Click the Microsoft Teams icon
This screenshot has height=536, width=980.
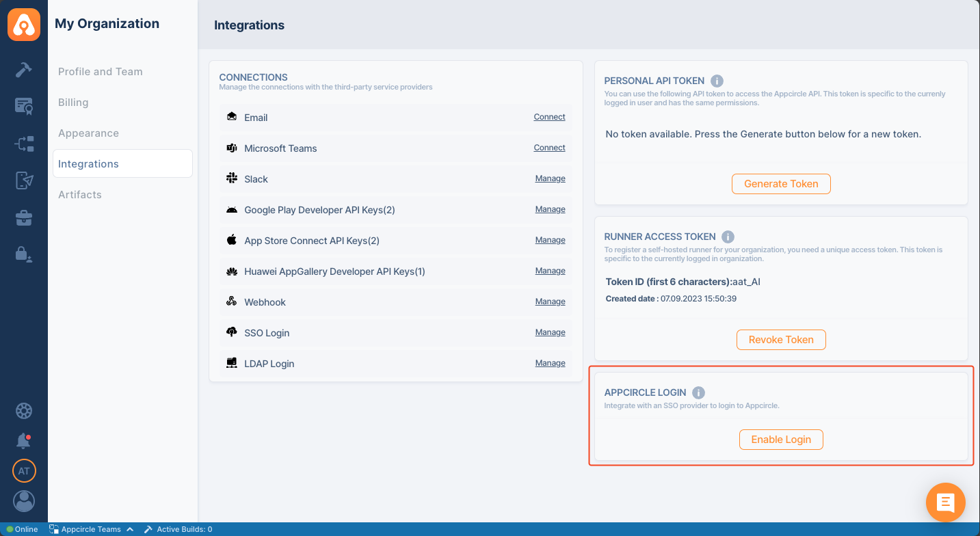click(232, 148)
